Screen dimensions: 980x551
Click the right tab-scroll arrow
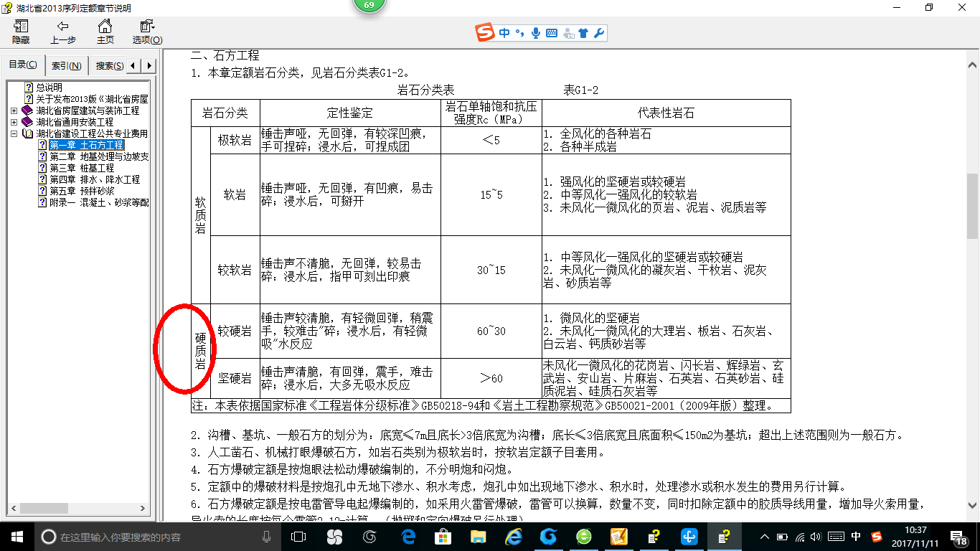point(149,66)
